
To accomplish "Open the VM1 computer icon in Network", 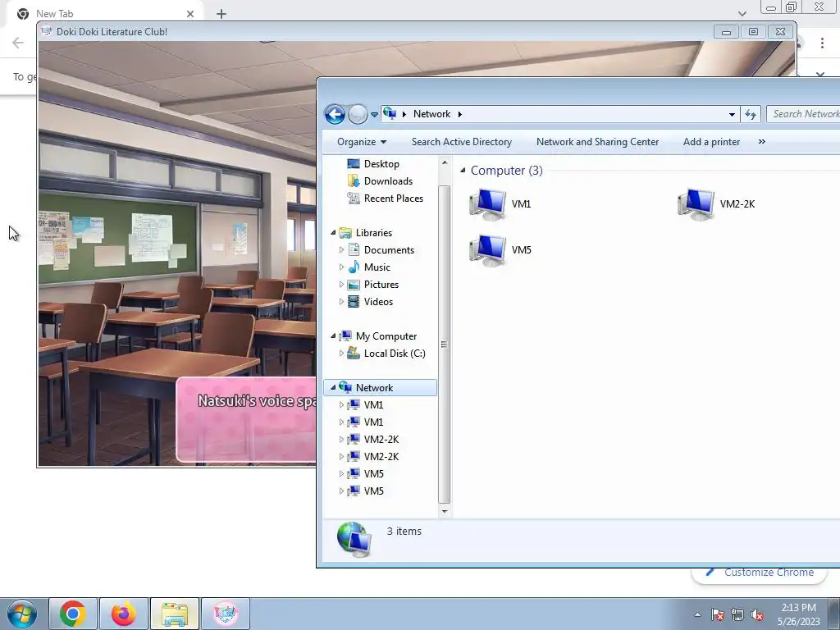I will [500, 204].
